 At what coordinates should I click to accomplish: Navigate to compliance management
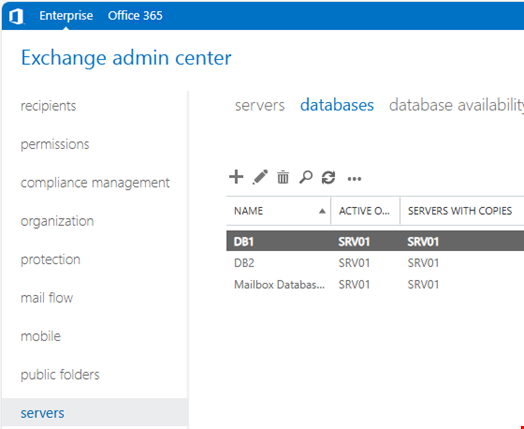coord(95,183)
